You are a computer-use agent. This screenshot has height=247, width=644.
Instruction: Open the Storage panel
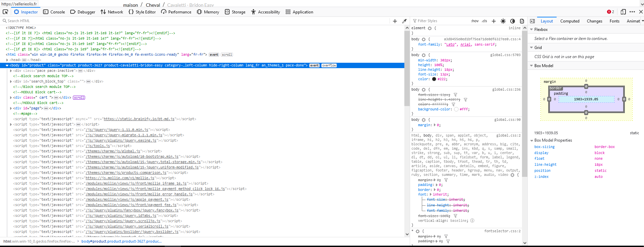click(x=235, y=12)
